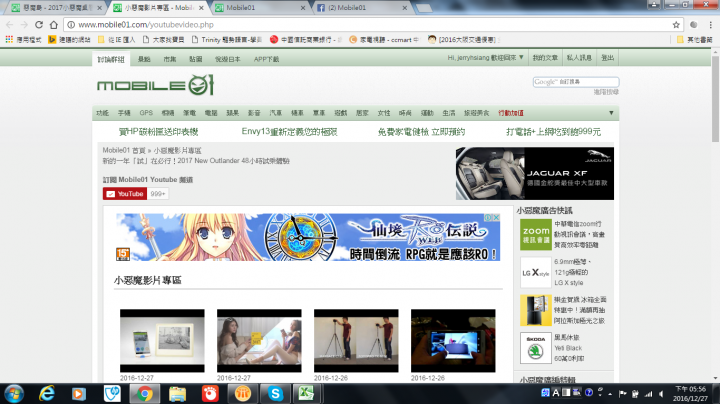This screenshot has width=720, height=404.
Task: Go back with the browser back arrow
Action: tap(10, 25)
